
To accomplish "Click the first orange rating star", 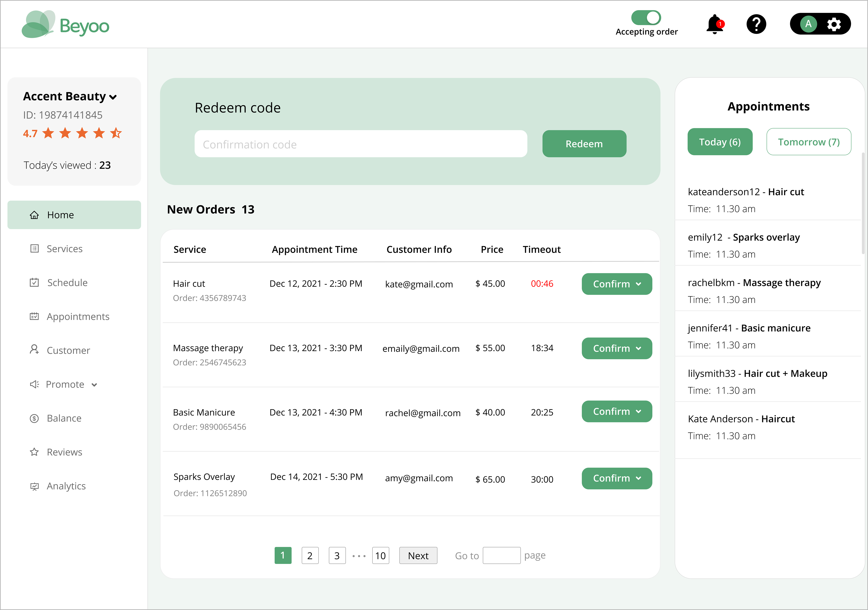I will click(x=48, y=133).
